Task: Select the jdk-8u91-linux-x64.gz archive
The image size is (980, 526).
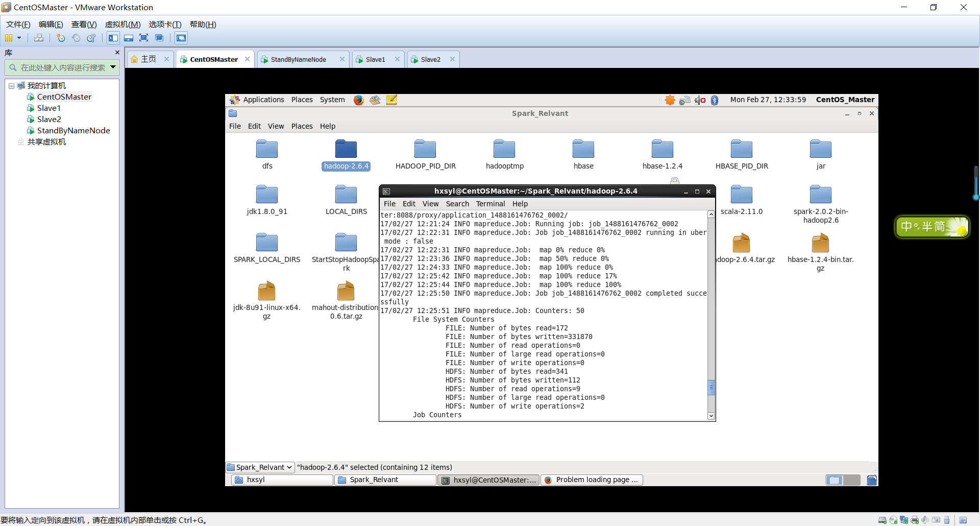Action: click(x=266, y=300)
